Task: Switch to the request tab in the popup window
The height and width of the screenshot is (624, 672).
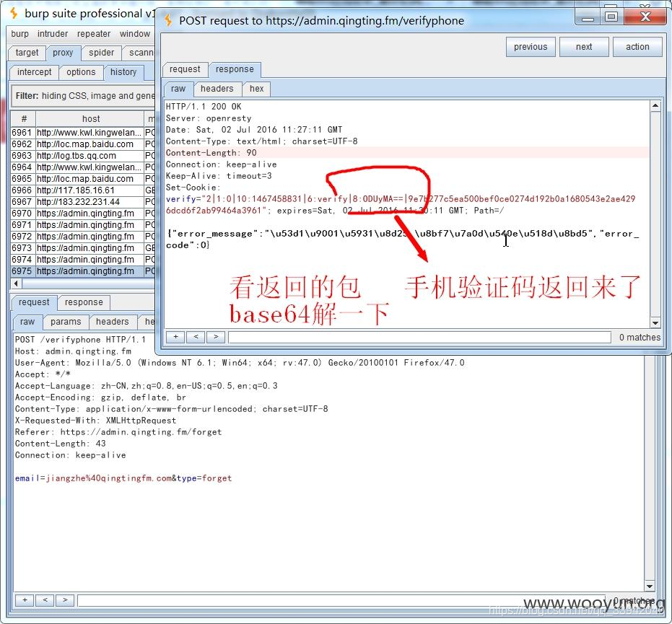Action: point(185,69)
